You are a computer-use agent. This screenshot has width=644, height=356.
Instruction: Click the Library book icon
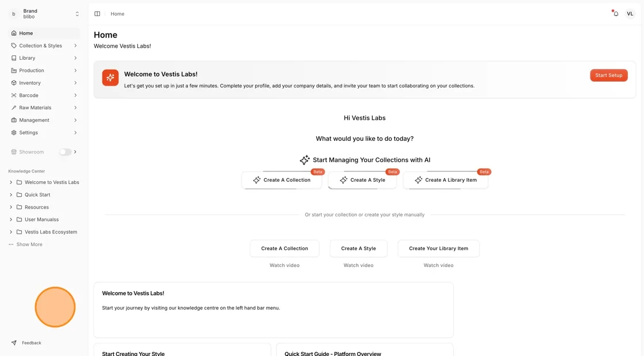[x=14, y=58]
